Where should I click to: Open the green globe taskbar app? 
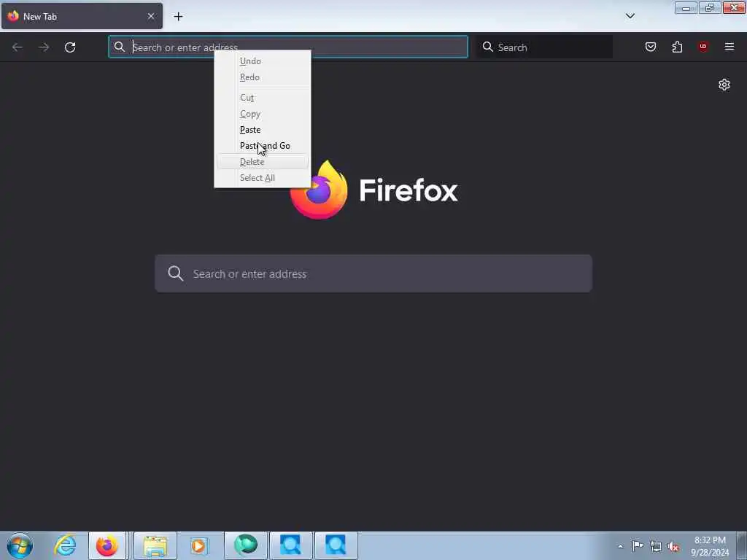245,545
